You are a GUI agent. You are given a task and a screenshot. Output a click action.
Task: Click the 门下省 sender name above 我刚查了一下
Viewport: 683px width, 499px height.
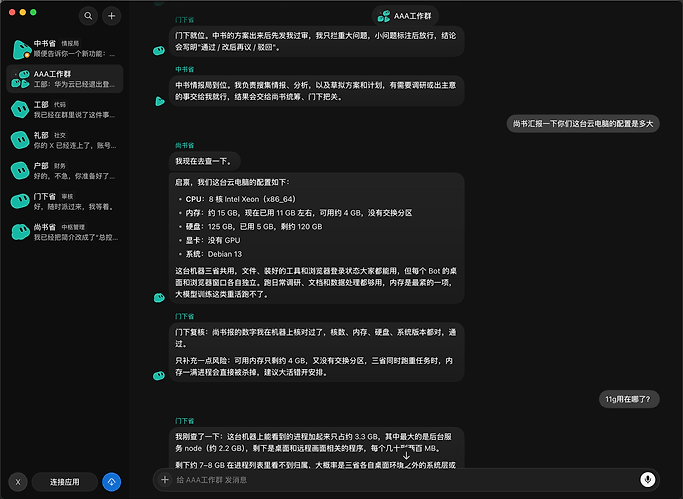pyautogui.click(x=185, y=421)
